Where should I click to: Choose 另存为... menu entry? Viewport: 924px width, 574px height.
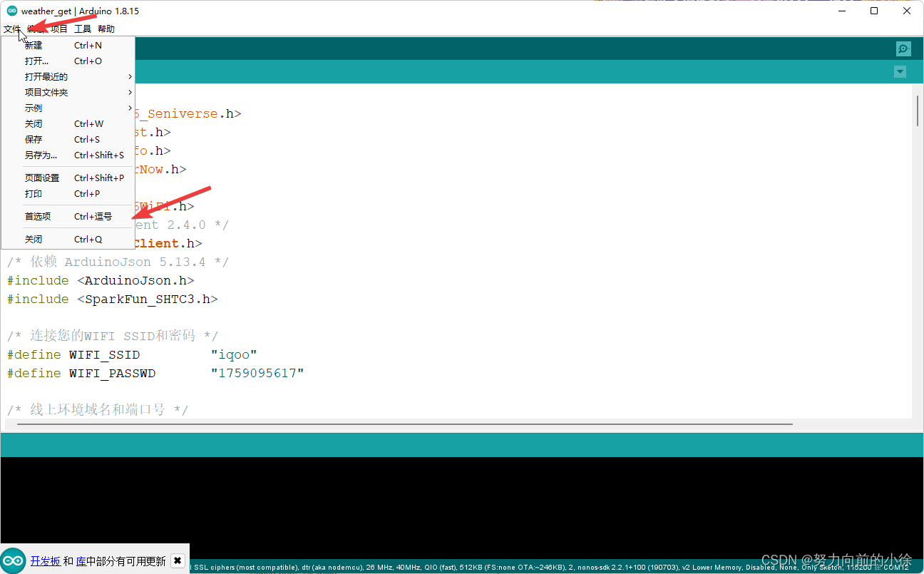(x=68, y=155)
